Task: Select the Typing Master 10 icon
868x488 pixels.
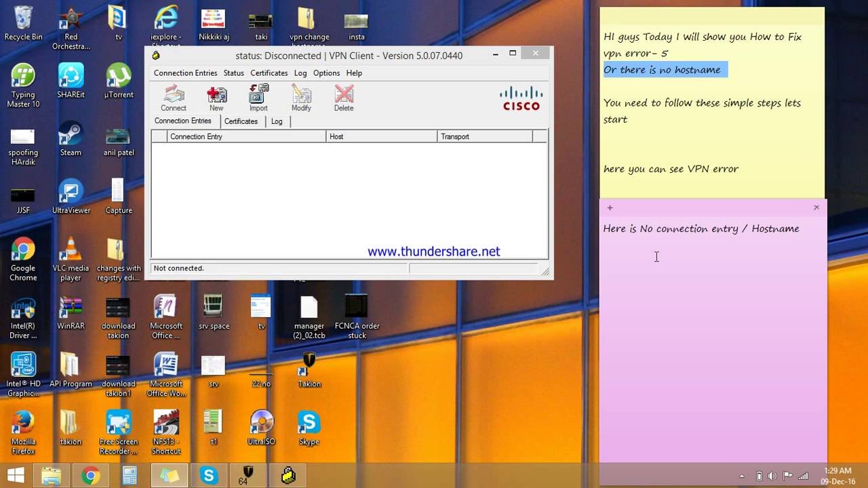Action: click(x=23, y=85)
